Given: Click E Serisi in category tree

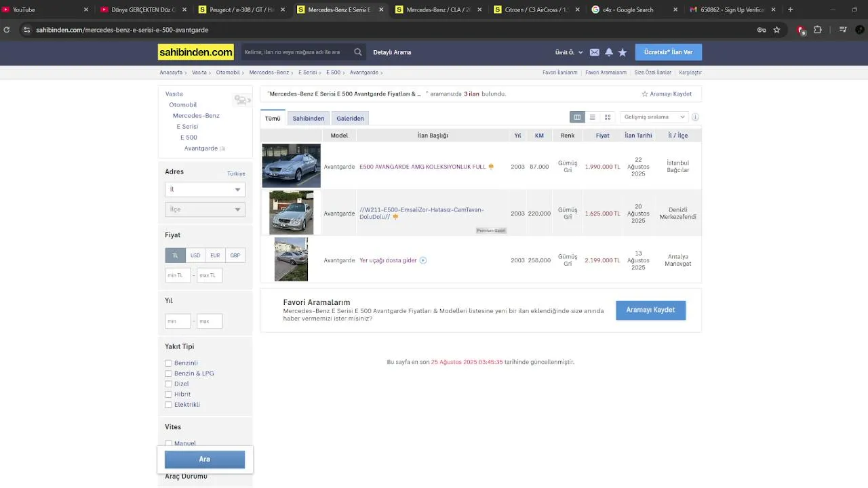Looking at the screenshot, I should [x=187, y=127].
